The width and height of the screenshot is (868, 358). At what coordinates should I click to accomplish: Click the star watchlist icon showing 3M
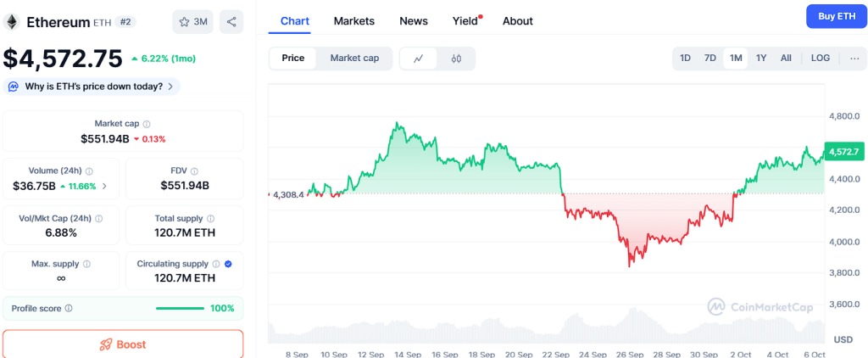[x=192, y=21]
